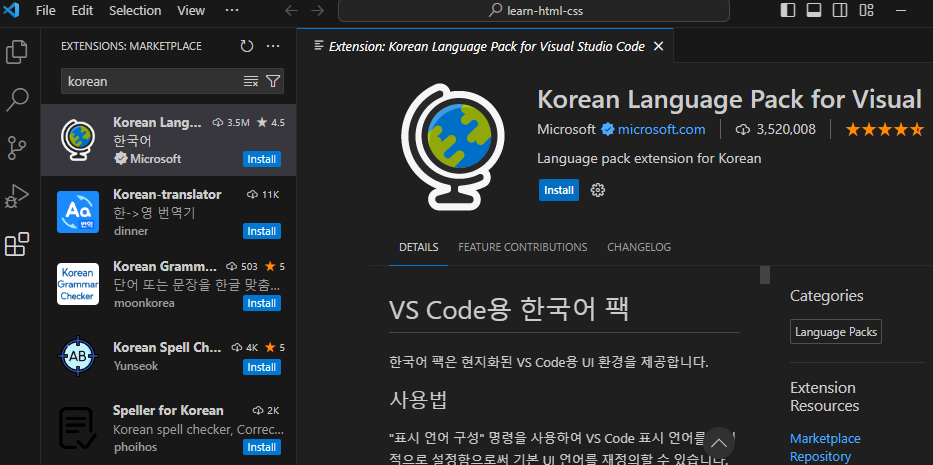Install the Speller for Korean extension
The image size is (933, 465).
coord(262,447)
